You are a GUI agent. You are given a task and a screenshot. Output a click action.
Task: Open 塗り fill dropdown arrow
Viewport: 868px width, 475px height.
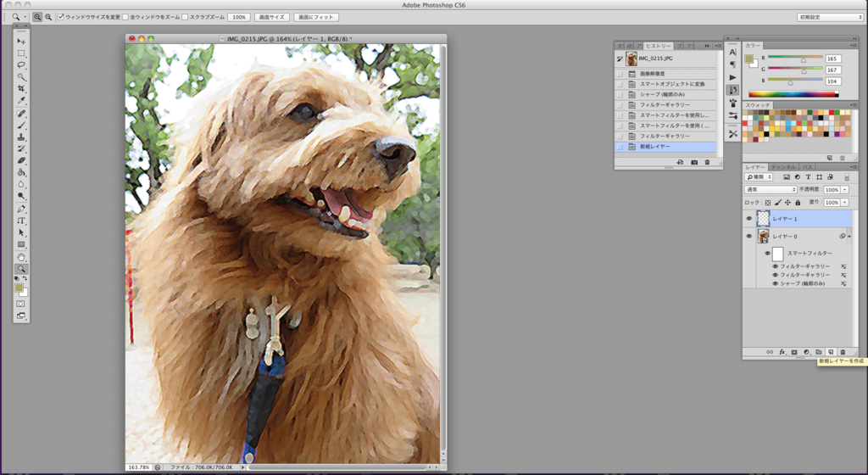pos(845,203)
